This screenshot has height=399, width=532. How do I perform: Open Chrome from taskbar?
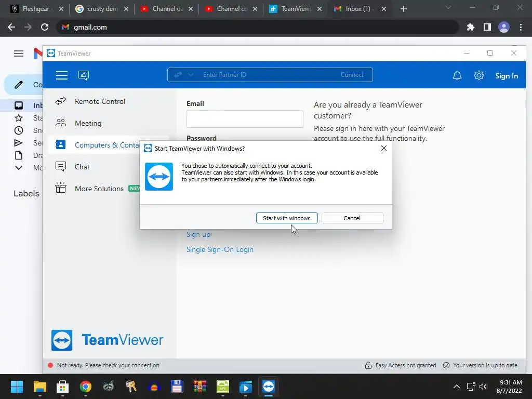click(86, 387)
